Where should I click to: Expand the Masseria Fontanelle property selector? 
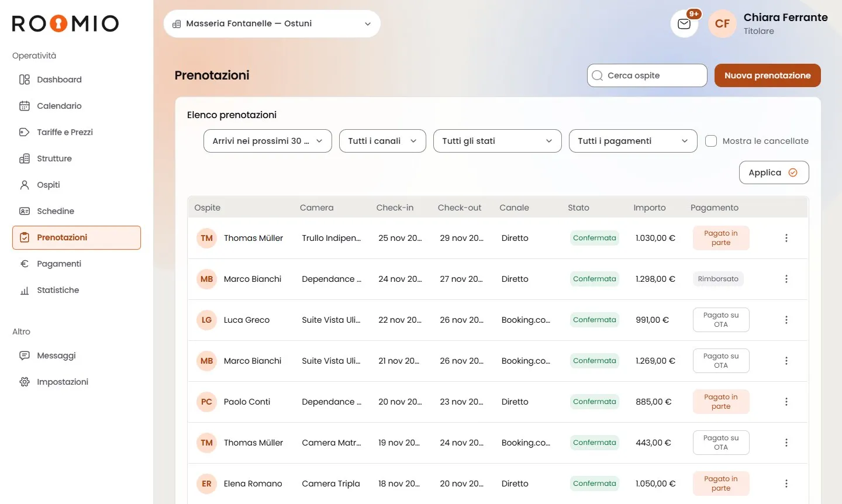coord(272,24)
